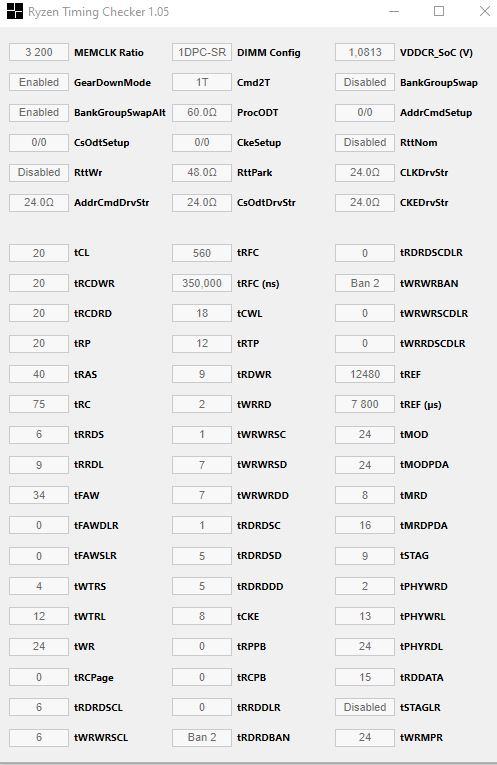Select the VDDCR_SoC voltage field
Image resolution: width=497 pixels, height=765 pixels.
[x=365, y=52]
